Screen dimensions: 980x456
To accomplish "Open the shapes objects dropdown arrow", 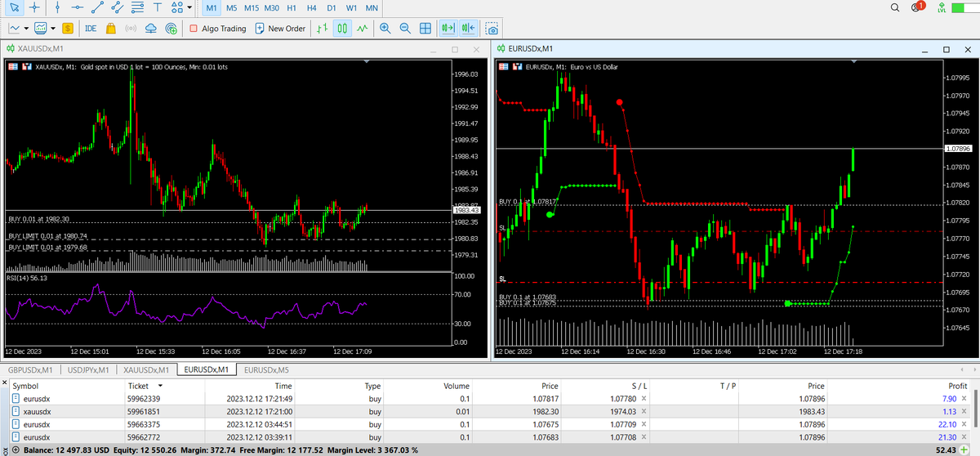I will tap(190, 7).
